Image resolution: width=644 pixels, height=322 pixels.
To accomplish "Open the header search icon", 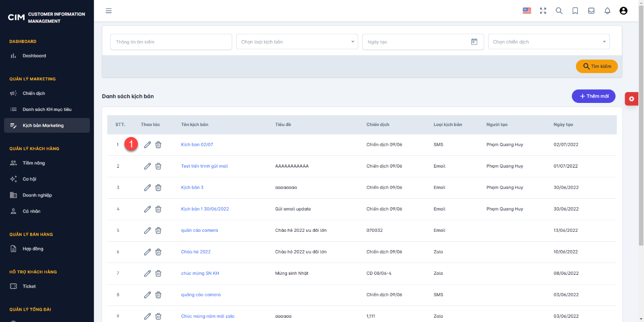I will (x=559, y=10).
